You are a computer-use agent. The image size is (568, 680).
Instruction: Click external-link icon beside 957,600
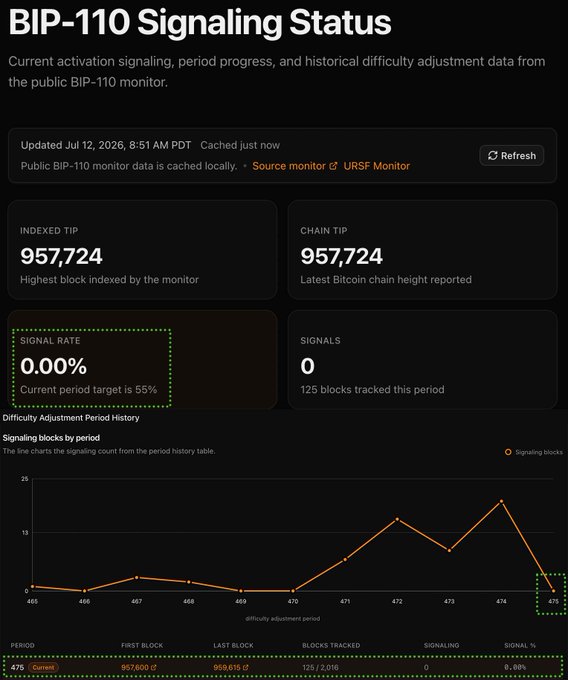tap(153, 667)
